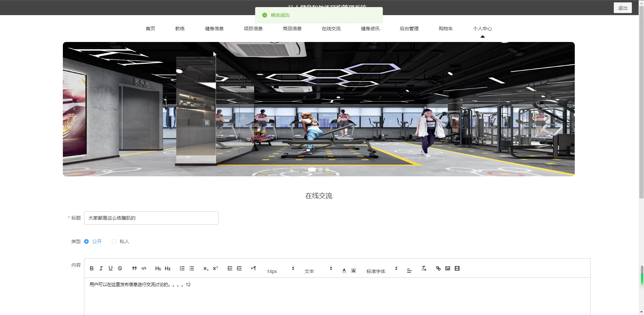
Task: Open the 标准字体 font family dropdown
Action: (382, 269)
